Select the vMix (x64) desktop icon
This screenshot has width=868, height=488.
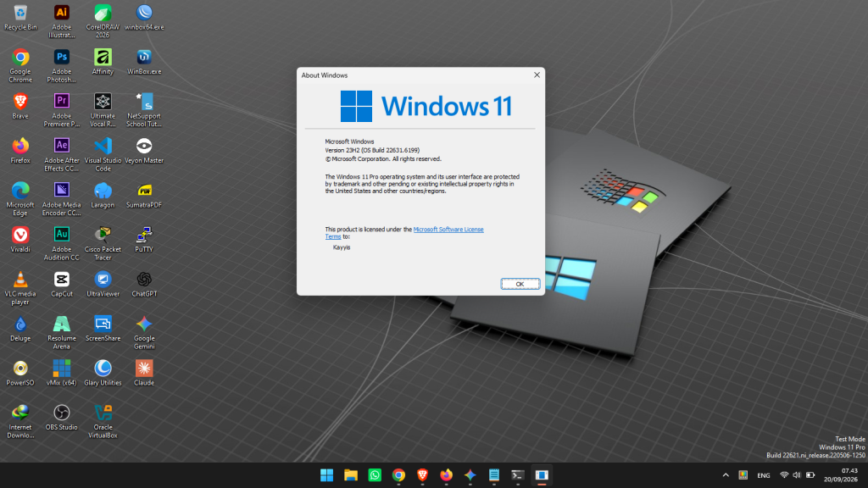click(x=61, y=373)
